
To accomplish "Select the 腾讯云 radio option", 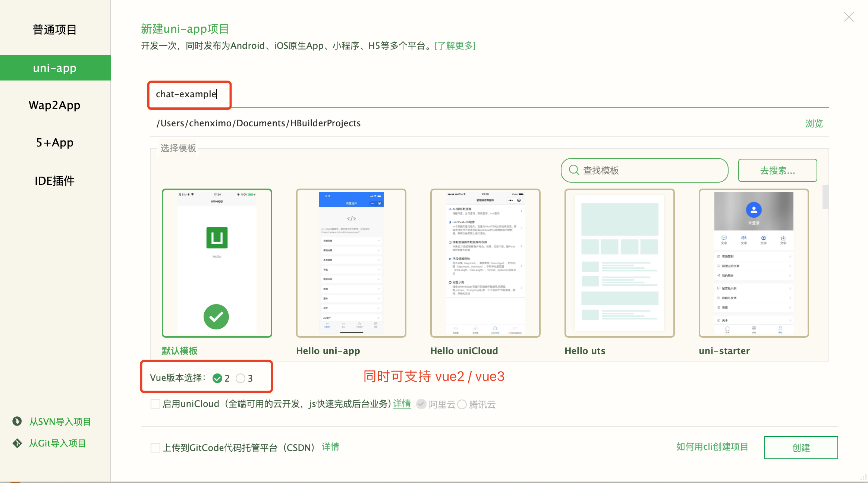I will pyautogui.click(x=462, y=404).
